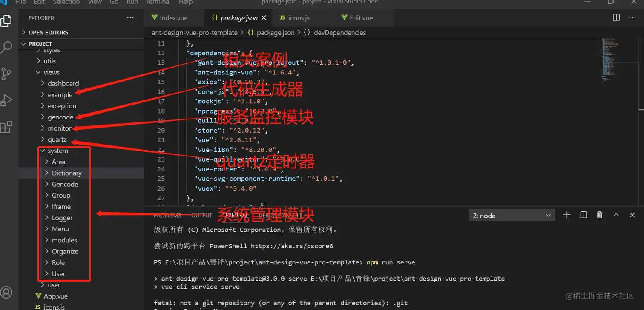Open Explorer more actions ellipsis
Screen dimensions: 644x310
(130, 18)
